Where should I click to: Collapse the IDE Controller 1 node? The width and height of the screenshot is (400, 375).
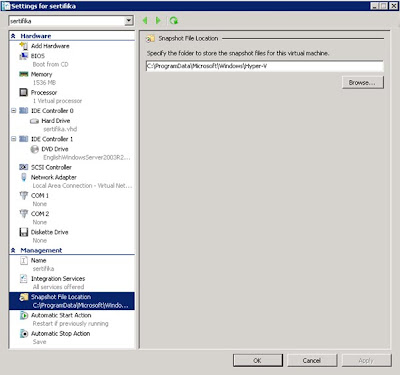[14, 139]
